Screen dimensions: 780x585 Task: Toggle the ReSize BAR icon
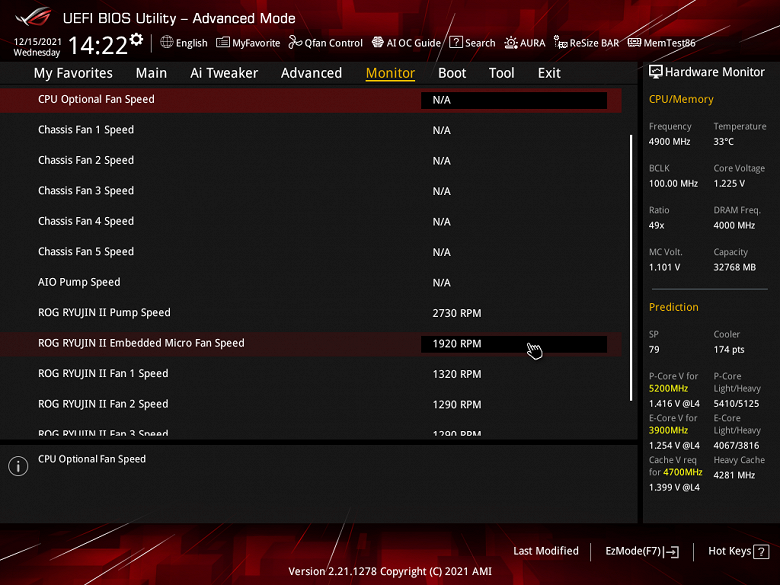[x=561, y=43]
